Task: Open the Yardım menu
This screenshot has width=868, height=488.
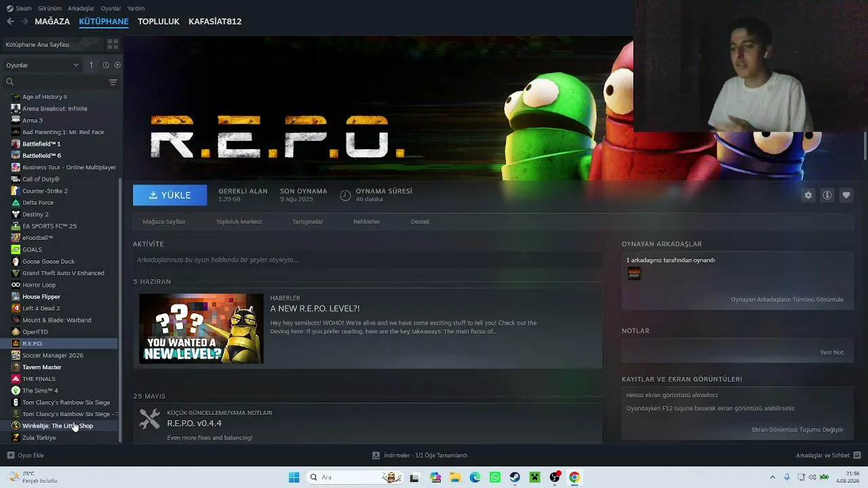Action: [136, 8]
